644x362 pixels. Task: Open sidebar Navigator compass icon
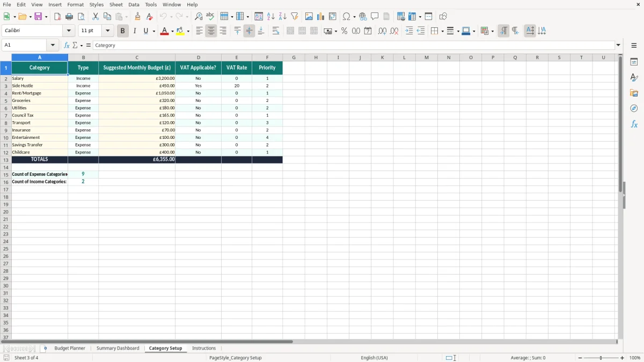[x=634, y=108]
